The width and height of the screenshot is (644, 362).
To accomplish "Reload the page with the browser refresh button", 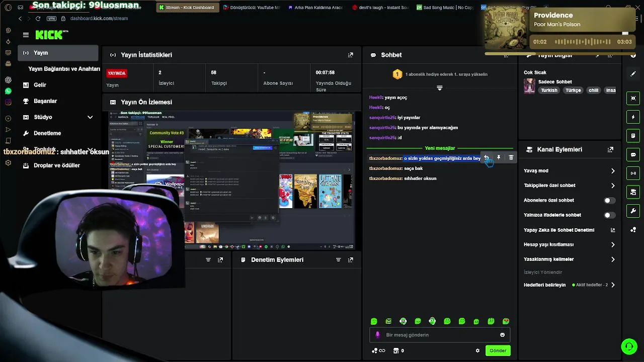I will 38,19.
